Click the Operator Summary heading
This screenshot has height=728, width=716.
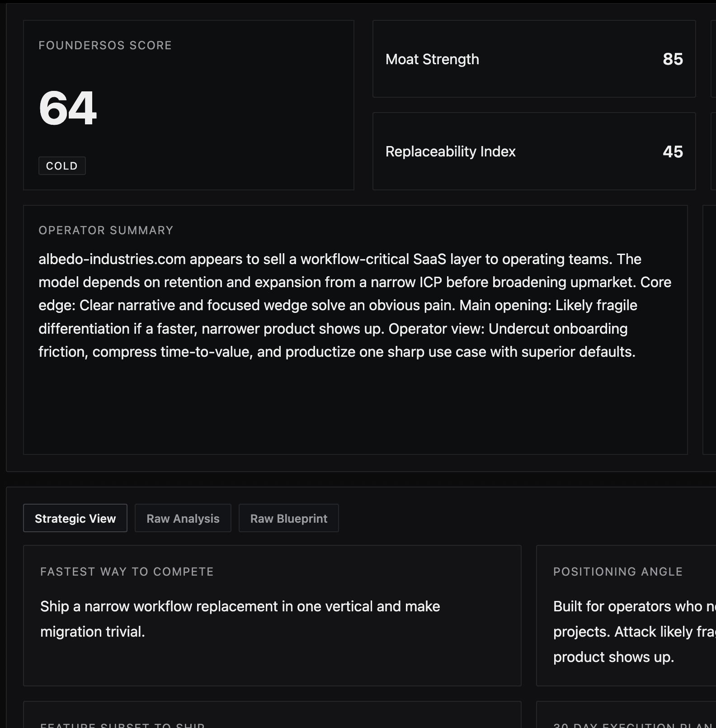(106, 231)
